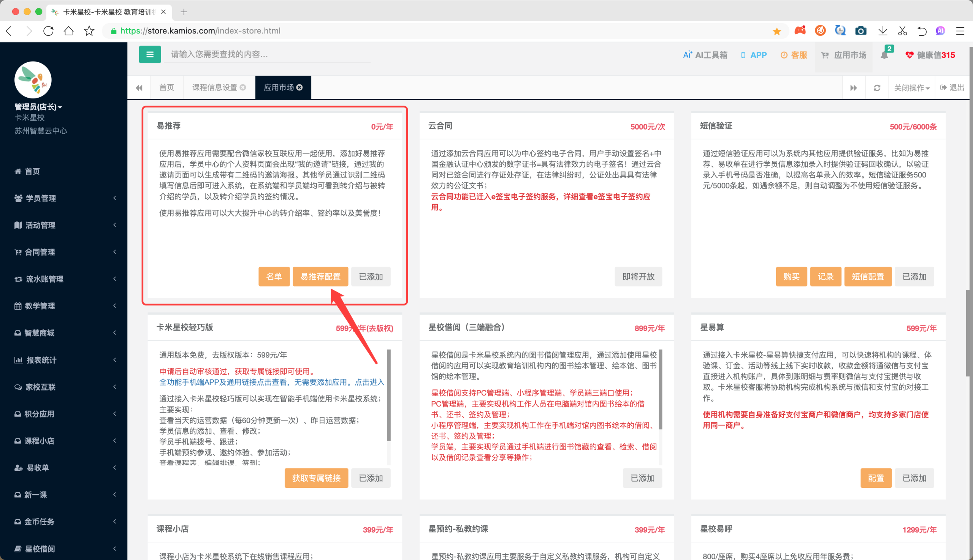Screen dimensions: 973x560
Task: Expand the 学员管理 sidebar menu
Action: coord(63,198)
